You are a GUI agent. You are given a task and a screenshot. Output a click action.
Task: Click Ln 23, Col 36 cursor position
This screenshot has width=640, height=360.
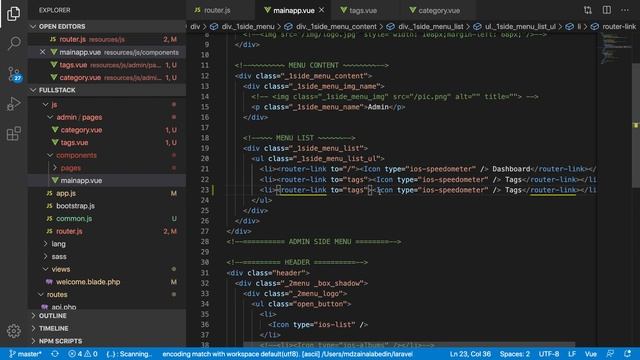[x=470, y=354]
